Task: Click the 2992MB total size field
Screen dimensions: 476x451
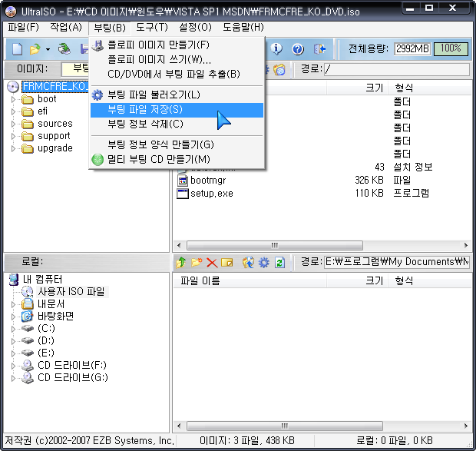Action: pos(412,48)
